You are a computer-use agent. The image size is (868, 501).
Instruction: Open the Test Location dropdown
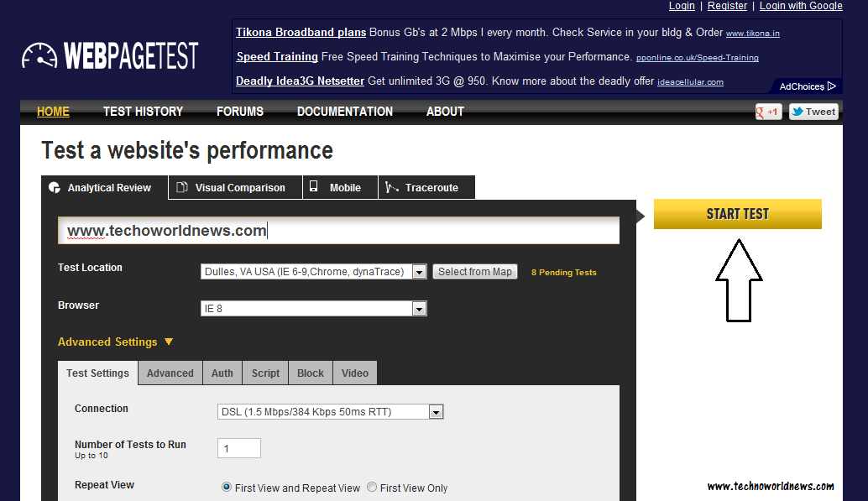[419, 271]
